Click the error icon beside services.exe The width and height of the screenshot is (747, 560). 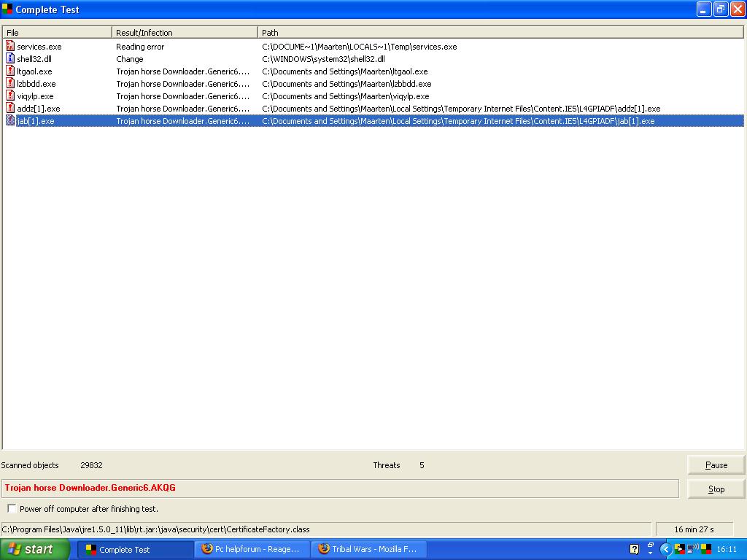coord(10,46)
